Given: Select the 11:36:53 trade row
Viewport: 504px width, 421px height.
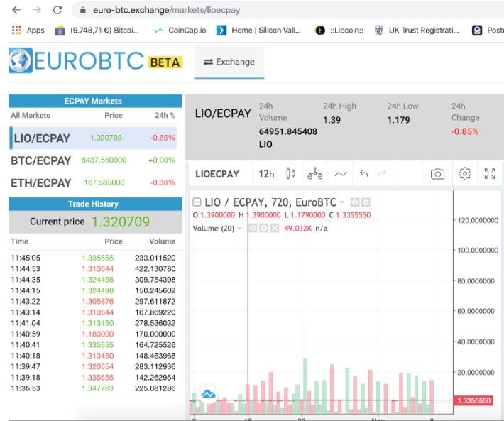Looking at the screenshot, I should click(93, 388).
